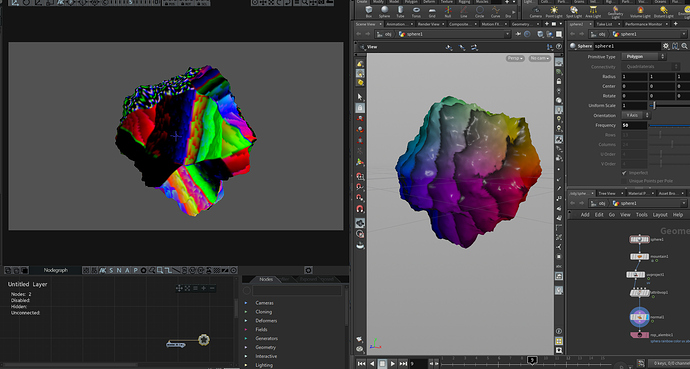Click the Frequency input field
The width and height of the screenshot is (690, 369).
tap(634, 125)
